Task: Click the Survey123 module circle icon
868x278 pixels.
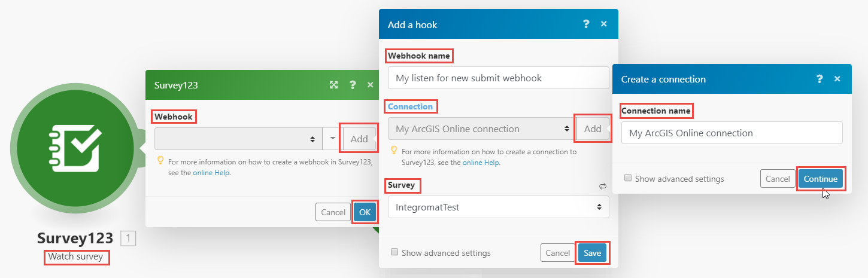Action: click(x=75, y=149)
